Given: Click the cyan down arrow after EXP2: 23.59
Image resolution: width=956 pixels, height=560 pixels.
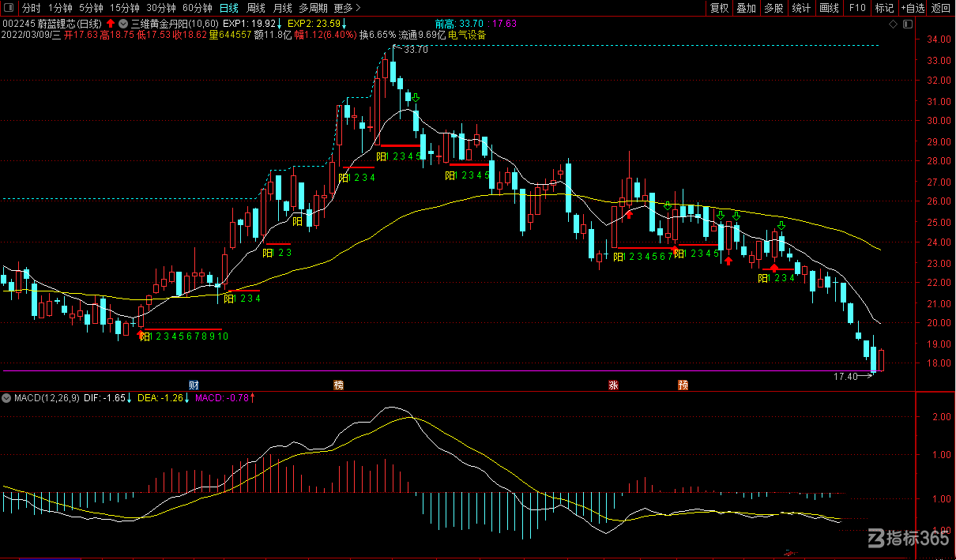Looking at the screenshot, I should pyautogui.click(x=344, y=24).
